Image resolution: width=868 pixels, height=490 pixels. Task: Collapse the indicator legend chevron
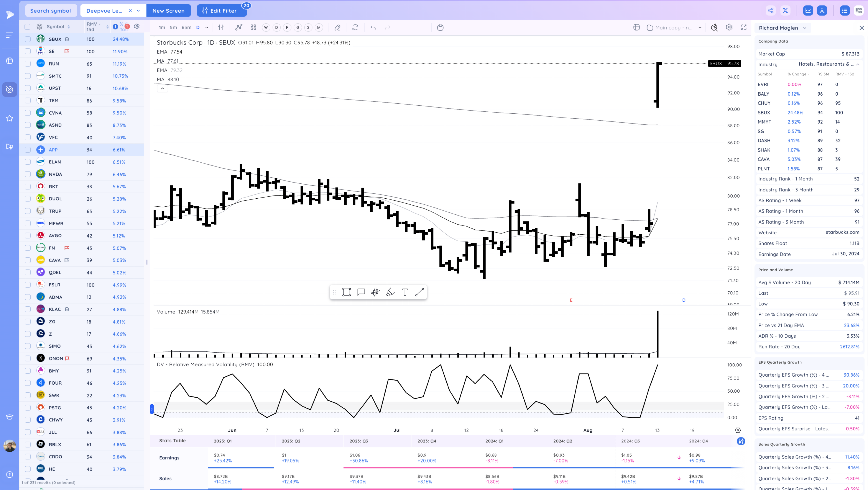(162, 89)
